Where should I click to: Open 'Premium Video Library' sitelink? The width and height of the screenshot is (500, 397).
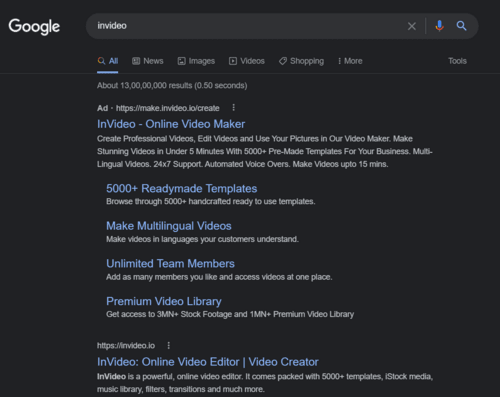point(164,301)
